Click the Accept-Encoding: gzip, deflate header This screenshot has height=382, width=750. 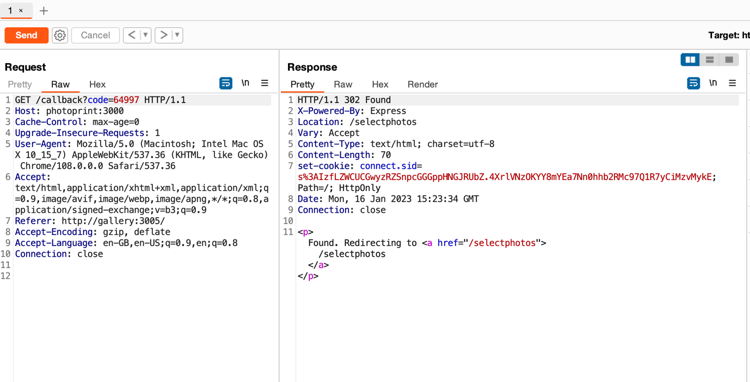click(92, 232)
